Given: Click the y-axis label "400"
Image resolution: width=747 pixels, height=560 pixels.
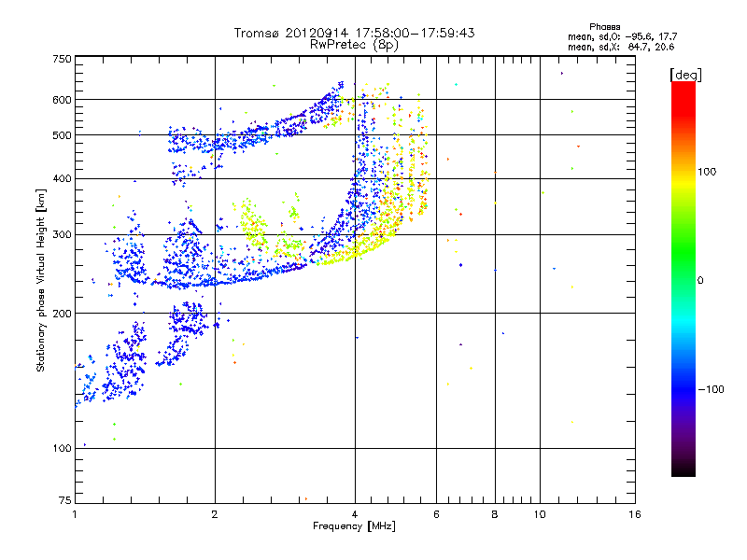Looking at the screenshot, I should [63, 178].
